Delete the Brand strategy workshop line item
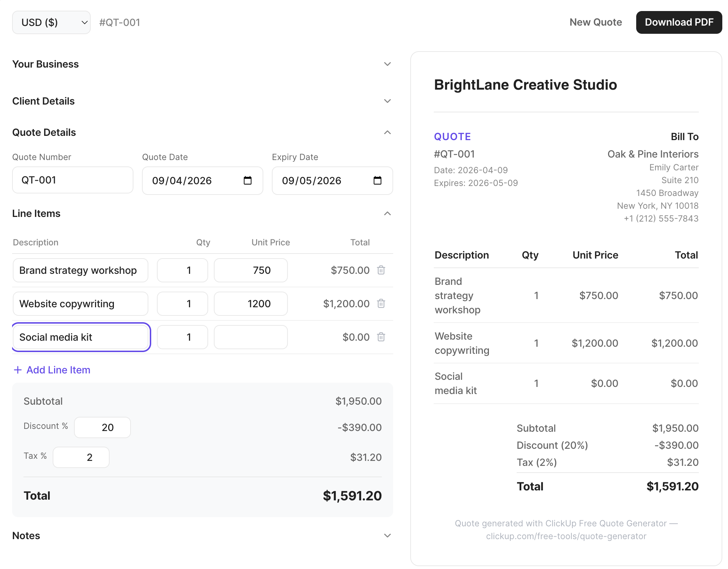 381,270
